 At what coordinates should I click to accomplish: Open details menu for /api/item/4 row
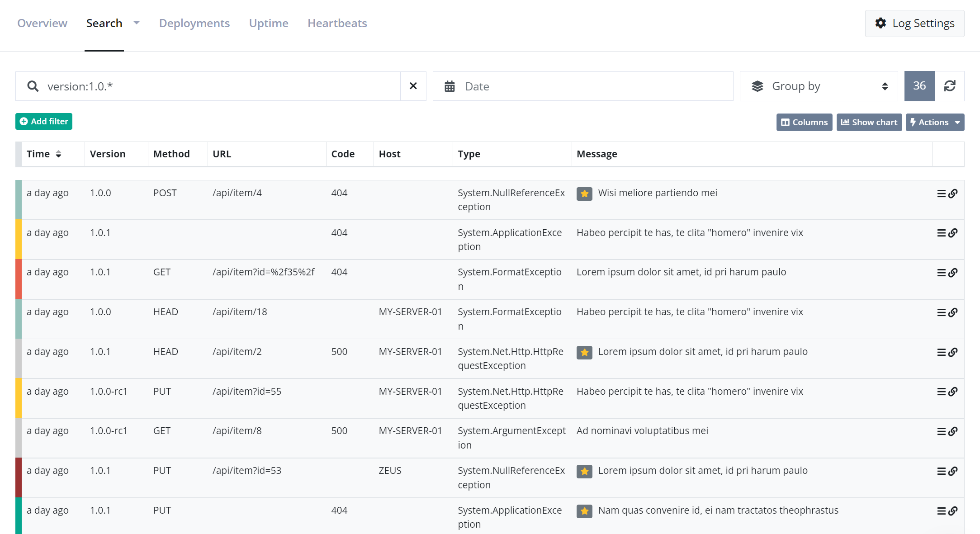[941, 194]
